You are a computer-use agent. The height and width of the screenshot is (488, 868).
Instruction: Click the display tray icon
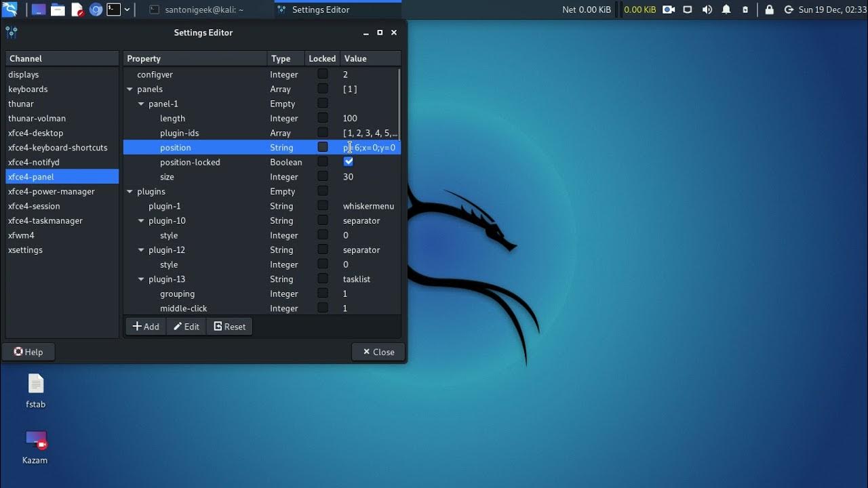(688, 9)
